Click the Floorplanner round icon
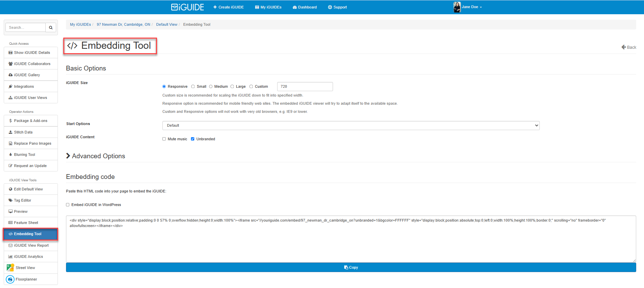 10,279
